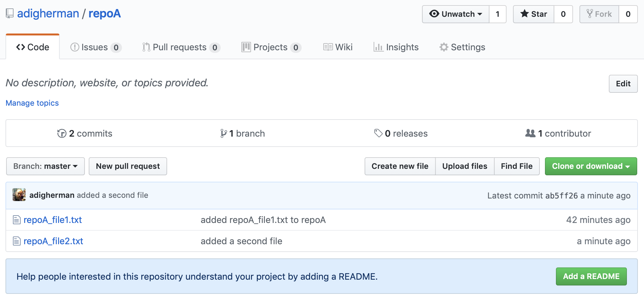The height and width of the screenshot is (299, 644).
Task: Open the Unwatch dropdown
Action: 456,14
